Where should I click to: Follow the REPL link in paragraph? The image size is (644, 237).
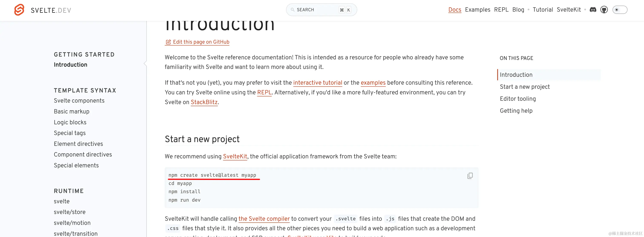tap(264, 92)
